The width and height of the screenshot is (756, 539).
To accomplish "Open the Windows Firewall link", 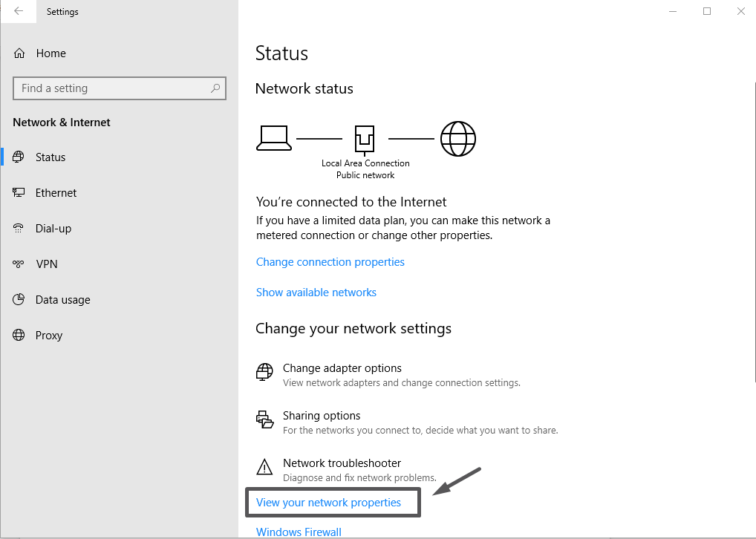I will click(299, 532).
